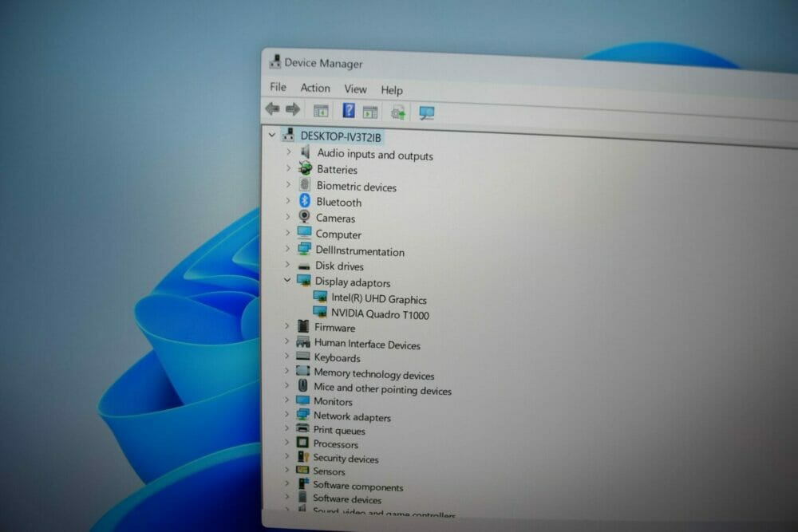Select the mouse icon for Mice and other pointing devices
Screen dimensions: 798x532
point(302,385)
